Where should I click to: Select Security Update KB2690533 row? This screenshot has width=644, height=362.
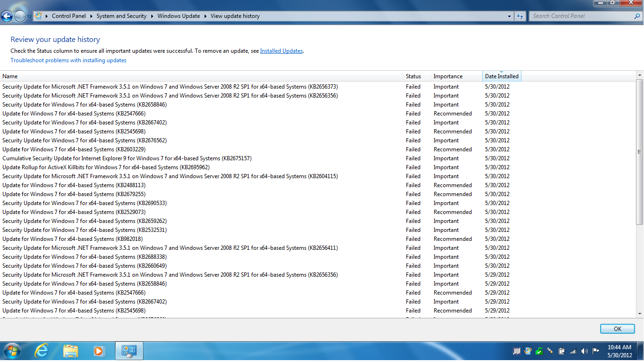click(261, 203)
